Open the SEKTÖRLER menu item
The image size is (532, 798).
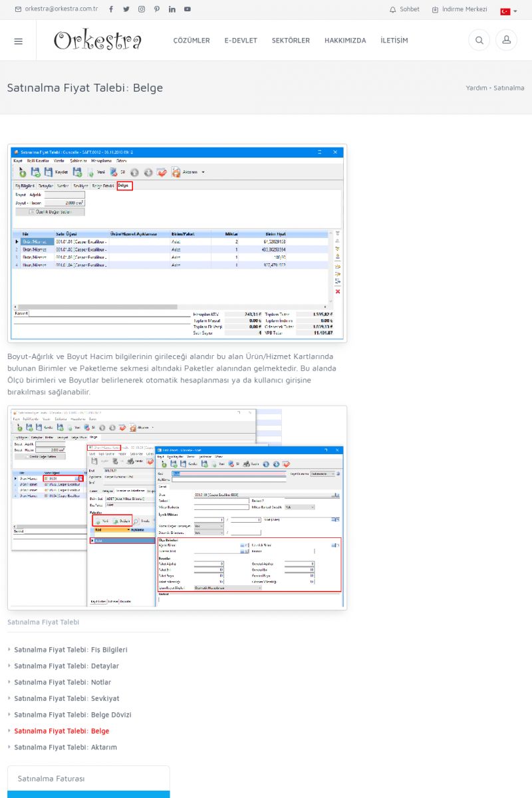click(291, 41)
